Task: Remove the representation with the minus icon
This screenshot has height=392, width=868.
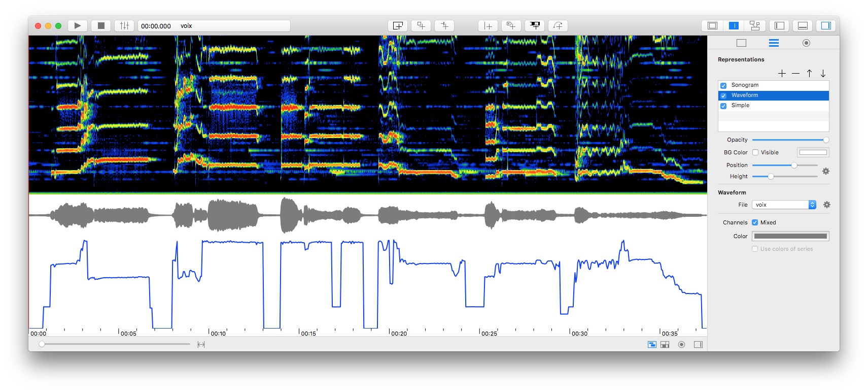Action: [x=795, y=74]
